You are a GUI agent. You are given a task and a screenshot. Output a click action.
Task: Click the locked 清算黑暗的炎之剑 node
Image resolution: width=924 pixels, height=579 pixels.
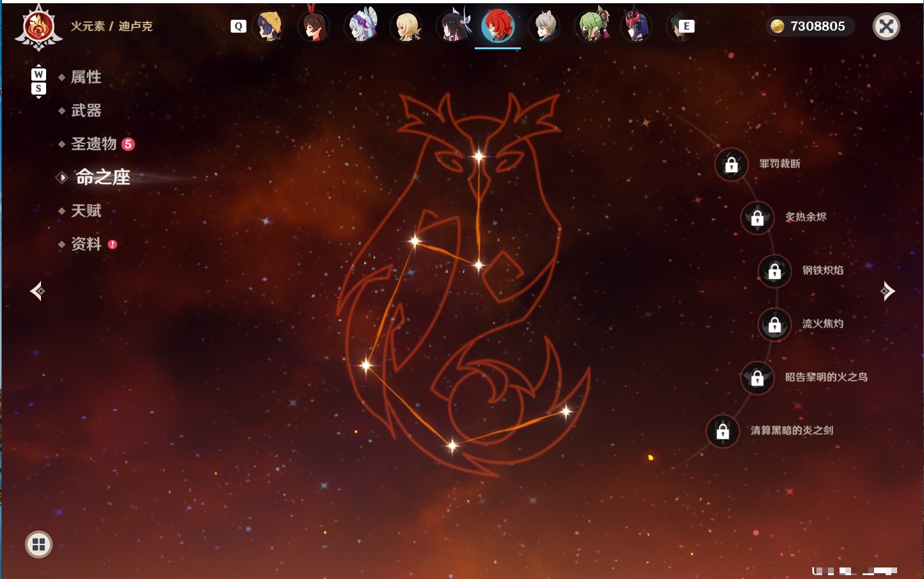[x=723, y=431]
